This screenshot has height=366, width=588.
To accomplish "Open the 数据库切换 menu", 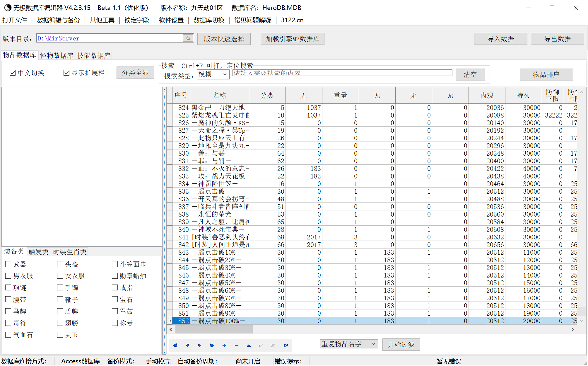I will (209, 20).
